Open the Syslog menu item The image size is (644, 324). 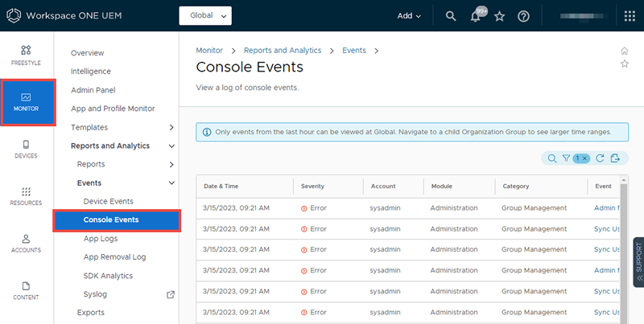point(95,294)
